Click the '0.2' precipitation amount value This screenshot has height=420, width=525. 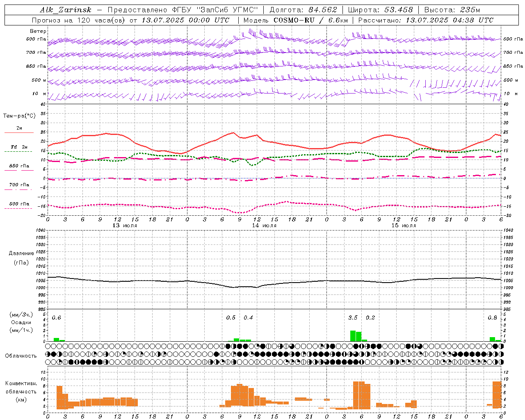pyautogui.click(x=370, y=318)
